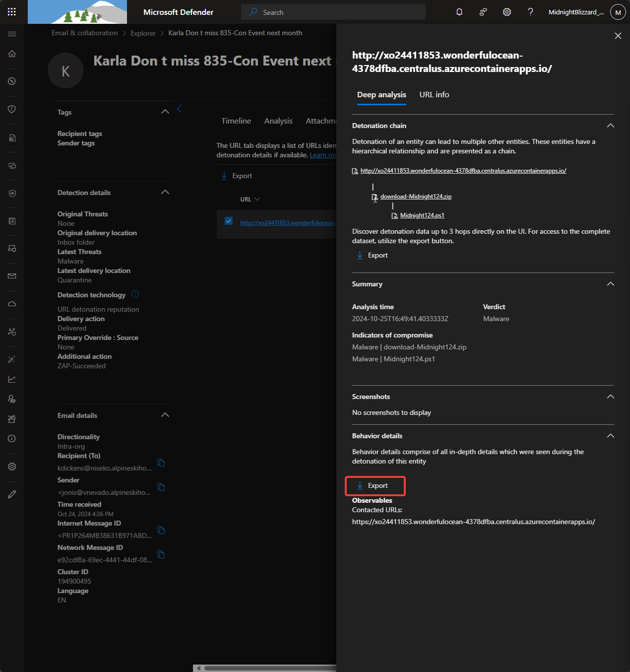This screenshot has width=630, height=672.
Task: Collapse the Tags panel on the left
Action: (x=165, y=112)
